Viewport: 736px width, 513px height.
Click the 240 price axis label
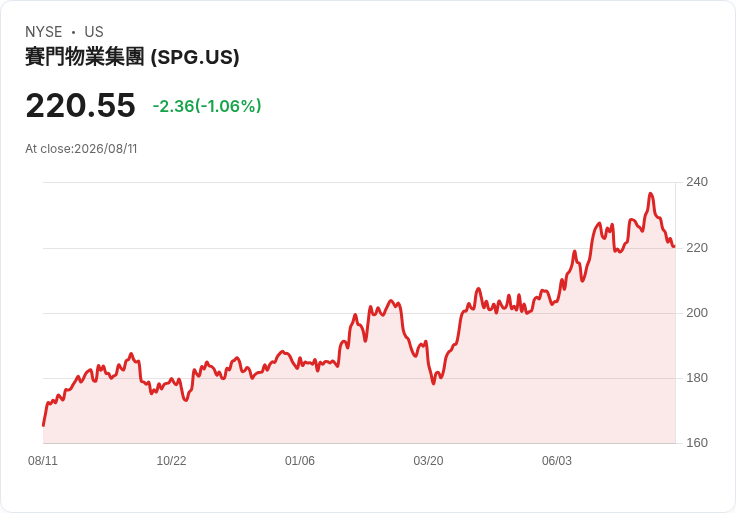coord(697,182)
